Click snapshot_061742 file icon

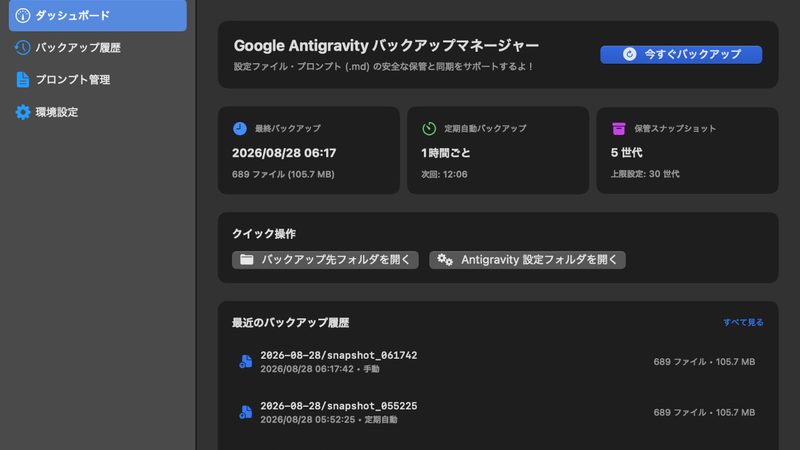click(245, 361)
